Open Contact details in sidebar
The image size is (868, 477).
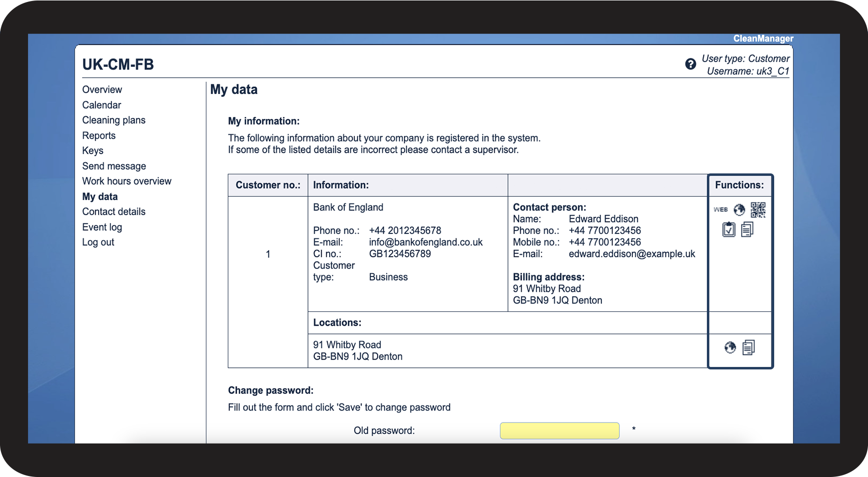pyautogui.click(x=114, y=212)
